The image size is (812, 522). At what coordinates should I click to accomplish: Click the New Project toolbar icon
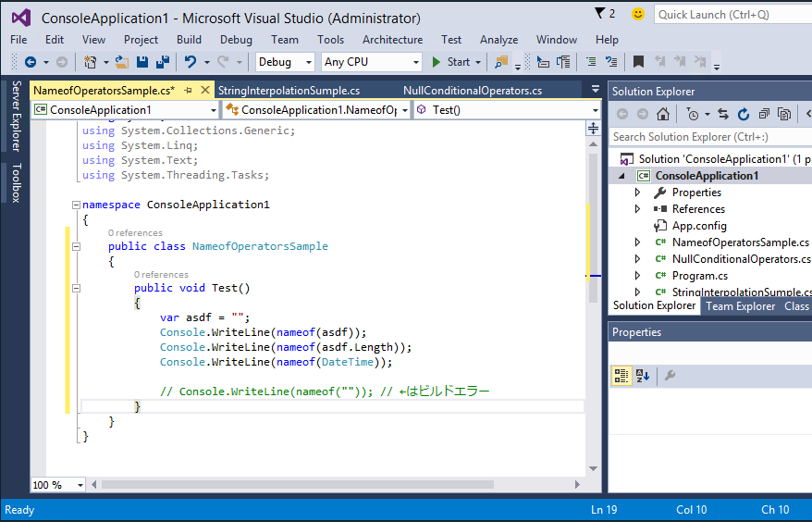click(90, 62)
